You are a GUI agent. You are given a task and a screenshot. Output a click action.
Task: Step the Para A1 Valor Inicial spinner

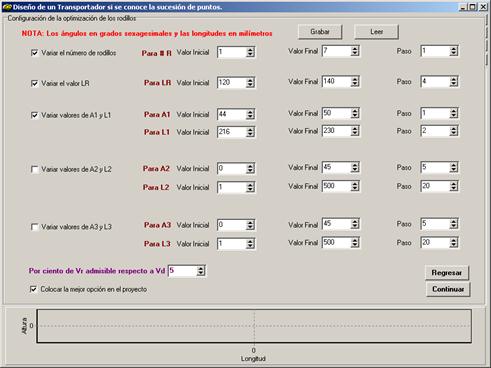(250, 114)
